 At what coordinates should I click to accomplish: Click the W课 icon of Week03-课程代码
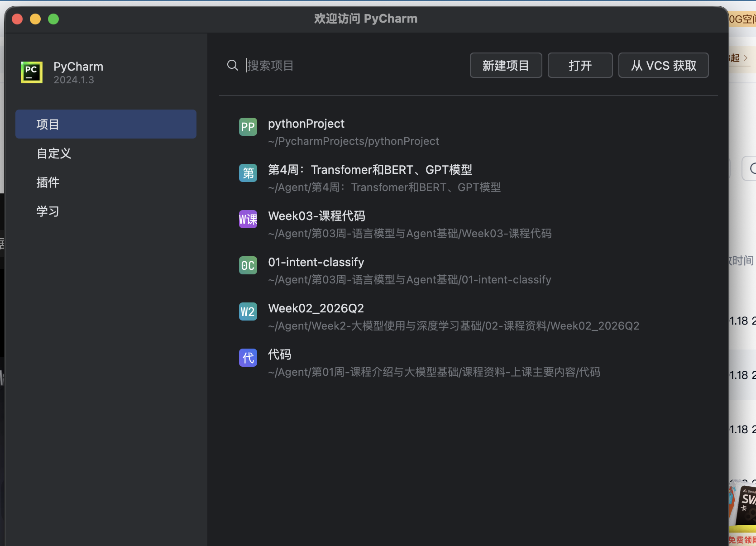pyautogui.click(x=248, y=219)
